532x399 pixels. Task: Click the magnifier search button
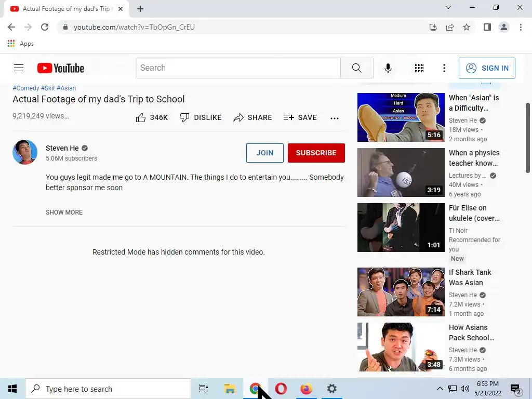pos(356,68)
